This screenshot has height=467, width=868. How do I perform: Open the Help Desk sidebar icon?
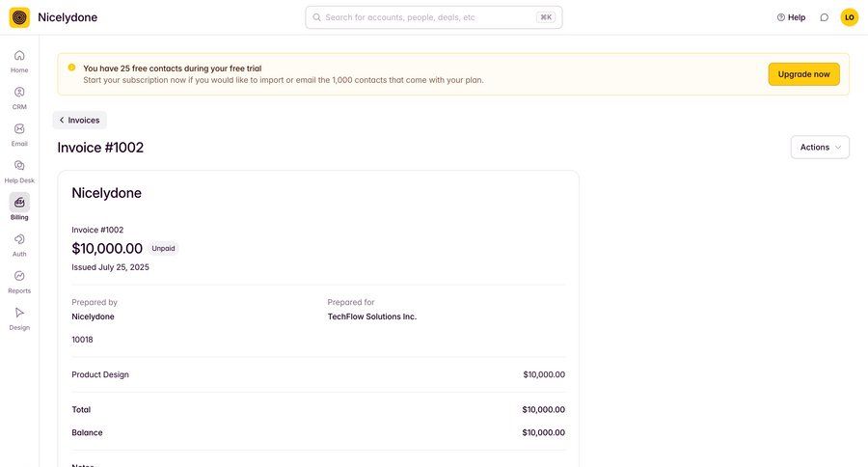[x=19, y=165]
